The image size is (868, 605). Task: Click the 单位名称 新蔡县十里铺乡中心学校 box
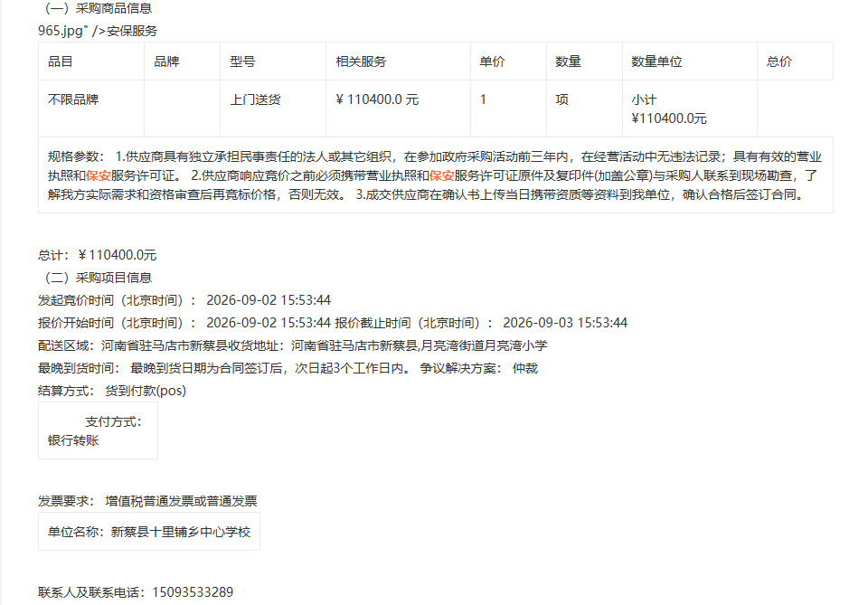[x=149, y=532]
